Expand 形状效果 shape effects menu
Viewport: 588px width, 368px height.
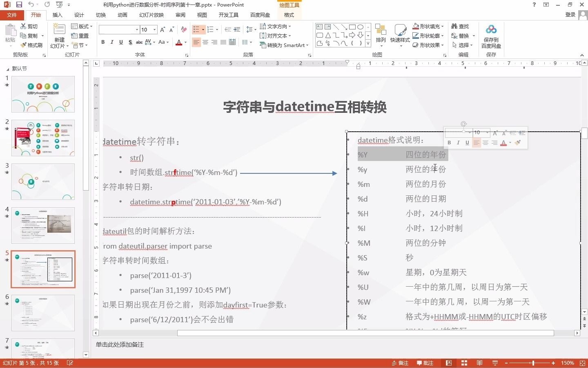(428, 45)
